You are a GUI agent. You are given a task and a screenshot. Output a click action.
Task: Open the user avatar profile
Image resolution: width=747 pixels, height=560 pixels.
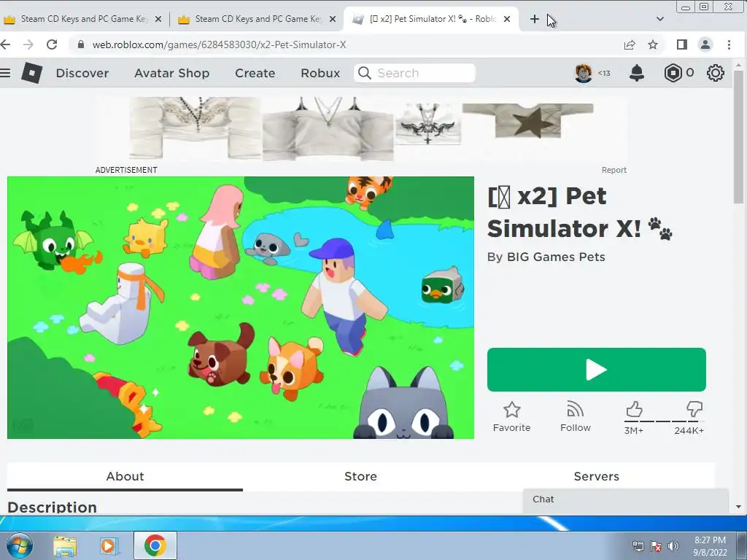tap(584, 73)
